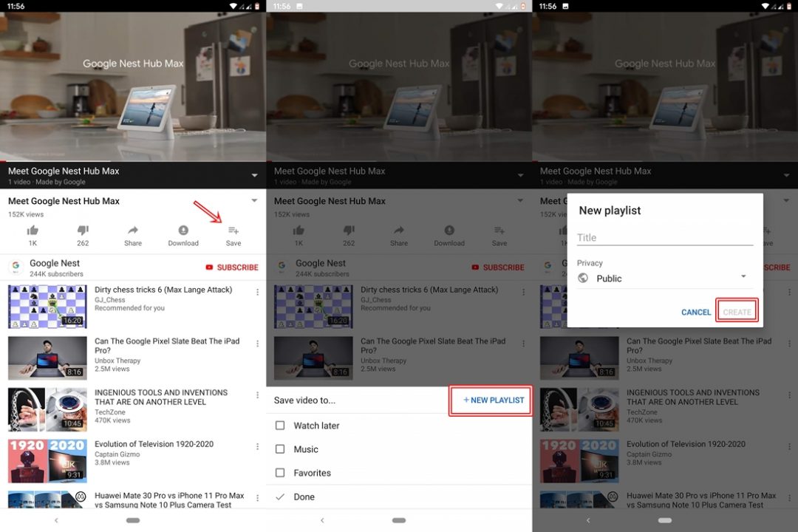This screenshot has height=532, width=798.
Task: Open the INGENIOUS TOOLS thumbnail (10:45) in the left screen
Action: coord(47,409)
